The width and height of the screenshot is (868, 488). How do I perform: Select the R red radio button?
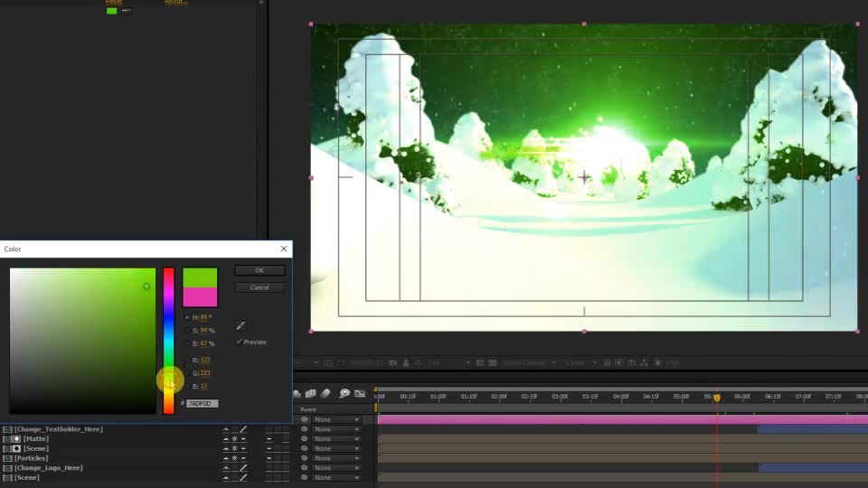tap(187, 361)
